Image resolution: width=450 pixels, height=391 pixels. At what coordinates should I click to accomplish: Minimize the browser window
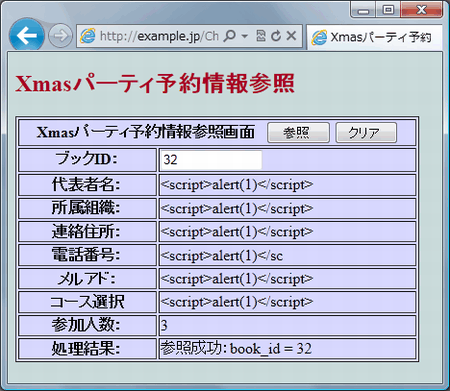pyautogui.click(x=363, y=10)
